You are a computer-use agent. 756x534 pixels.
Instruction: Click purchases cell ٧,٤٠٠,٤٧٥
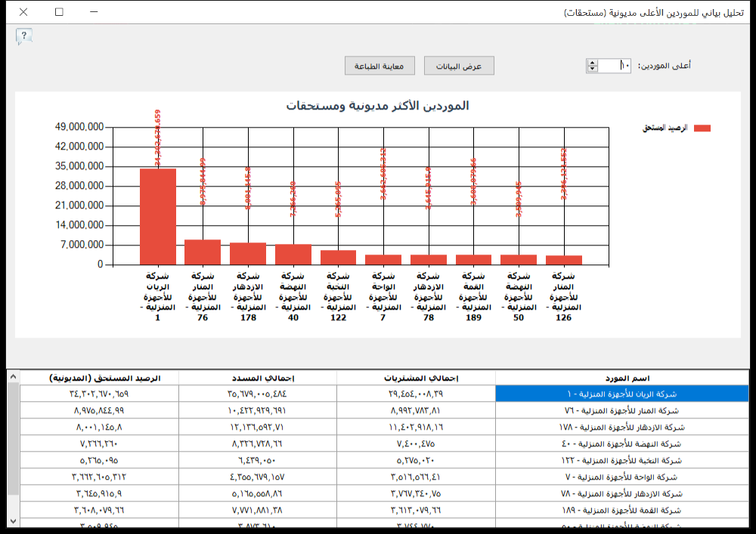(416, 443)
